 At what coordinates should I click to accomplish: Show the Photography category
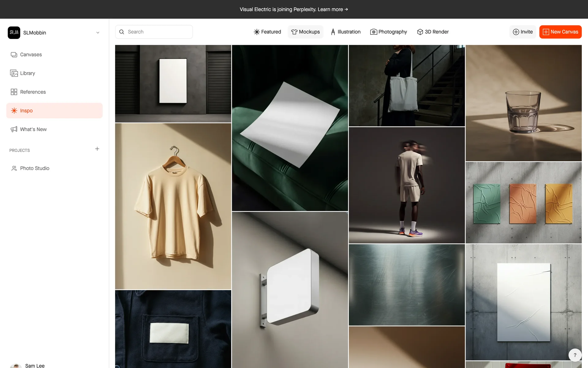tap(388, 32)
